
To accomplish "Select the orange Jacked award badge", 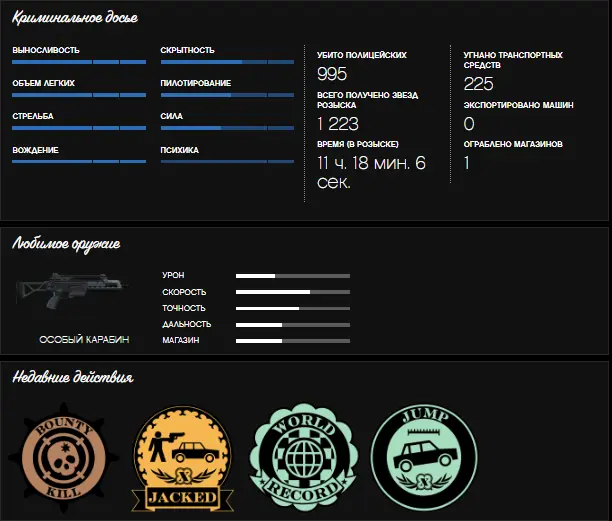I will 182,459.
